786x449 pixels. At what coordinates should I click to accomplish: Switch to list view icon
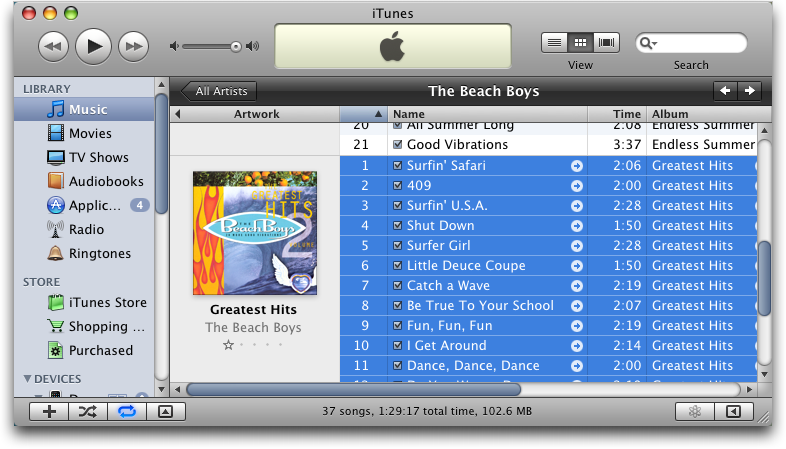[554, 43]
